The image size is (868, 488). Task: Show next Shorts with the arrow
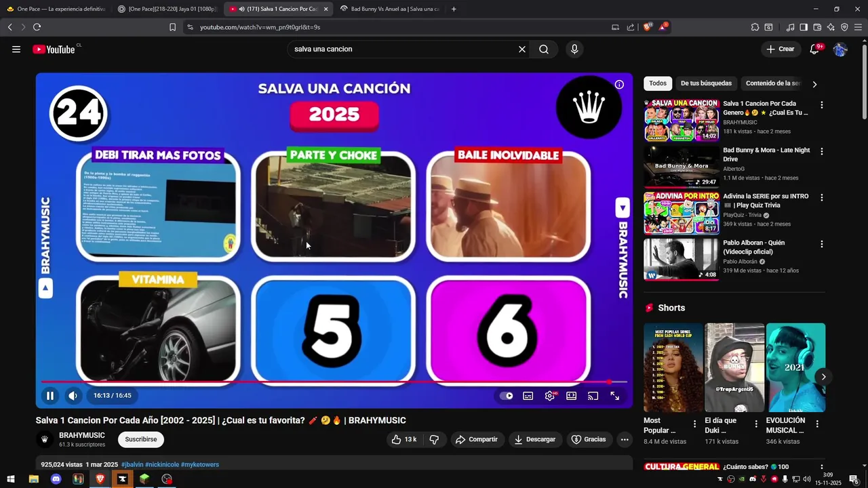(823, 377)
